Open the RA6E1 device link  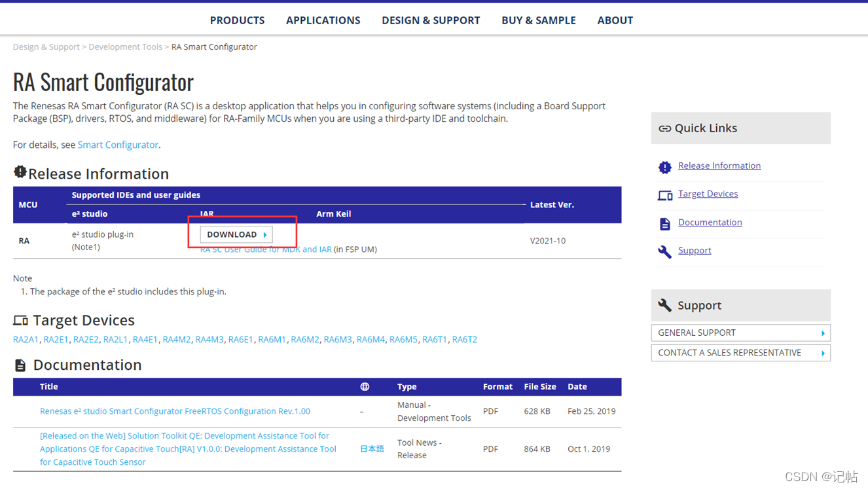coord(241,340)
